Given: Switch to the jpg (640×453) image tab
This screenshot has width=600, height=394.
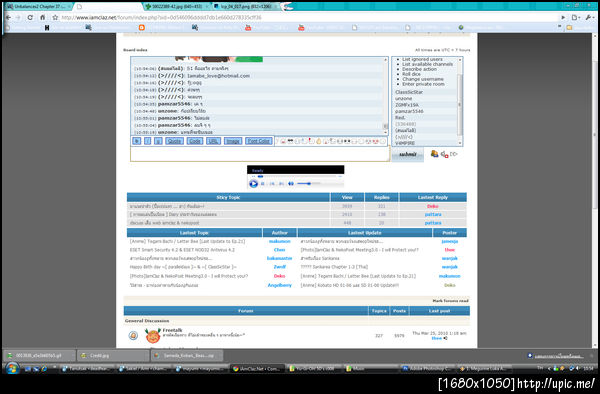Looking at the screenshot, I should point(178,7).
